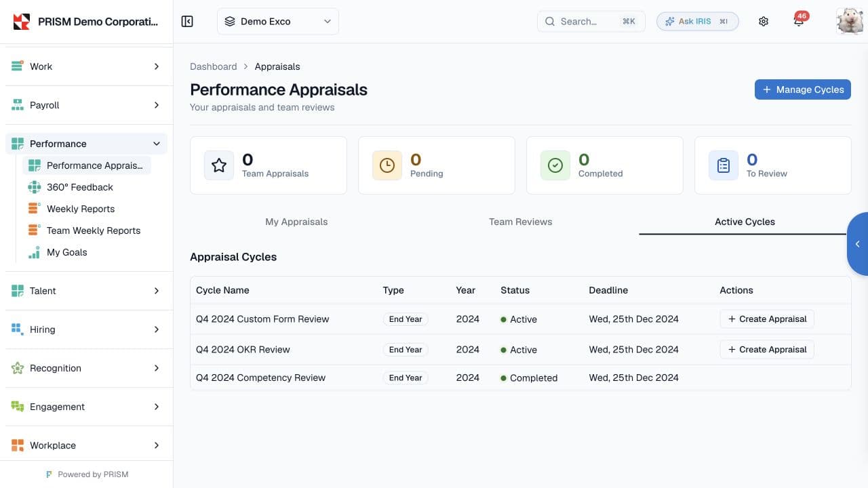The image size is (868, 488).
Task: Click the layers icon in Demo Exco selector
Action: (x=230, y=22)
